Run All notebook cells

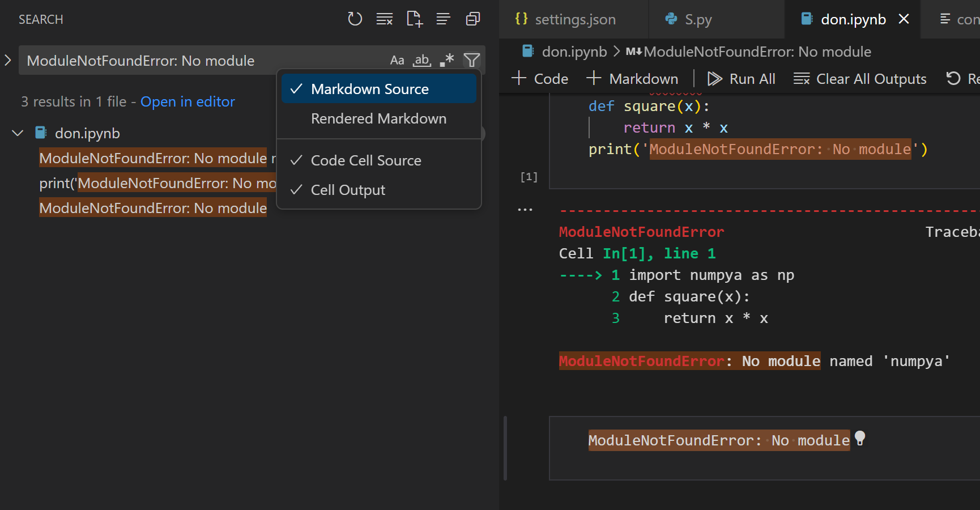point(742,79)
